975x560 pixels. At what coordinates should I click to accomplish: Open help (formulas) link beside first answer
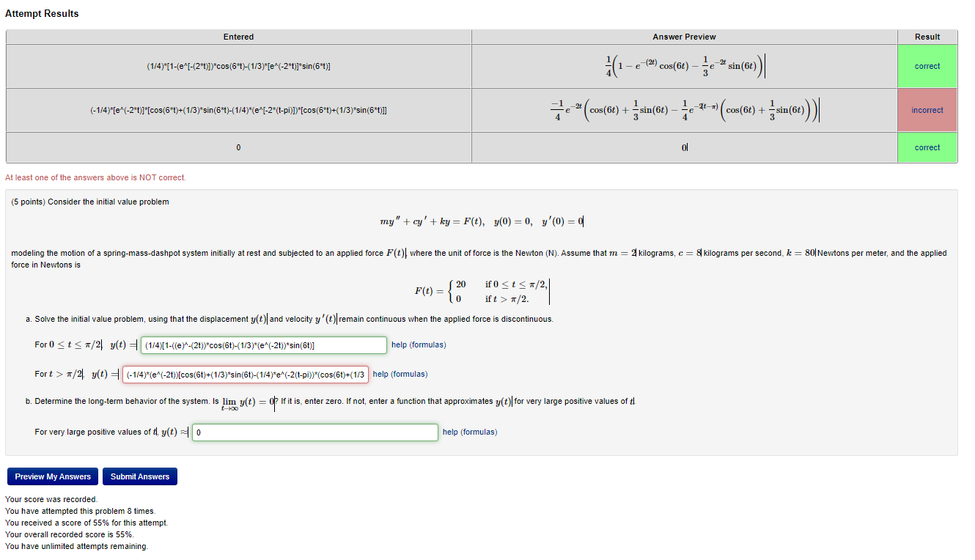pyautogui.click(x=419, y=345)
